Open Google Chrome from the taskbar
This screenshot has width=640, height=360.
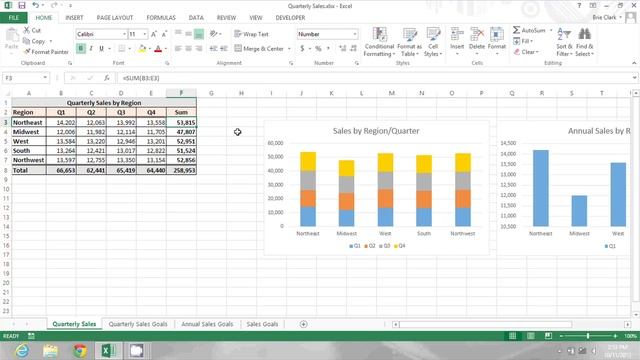[80, 351]
